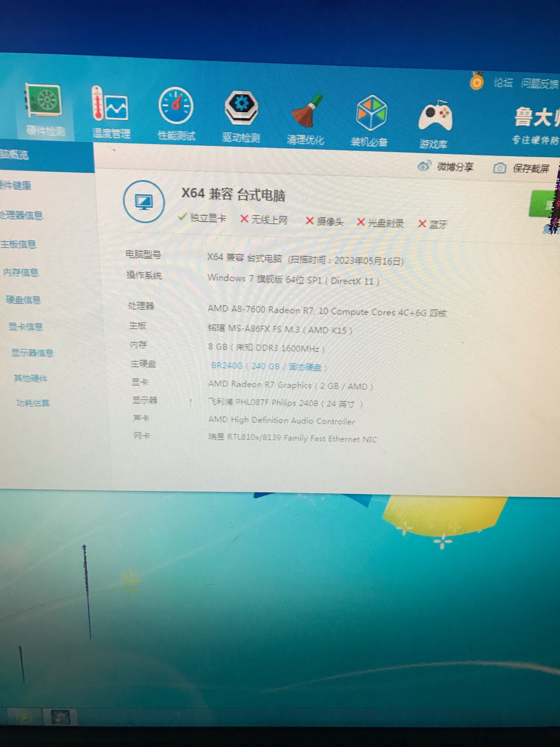Select 内存信息 in the sidebar

(21, 272)
